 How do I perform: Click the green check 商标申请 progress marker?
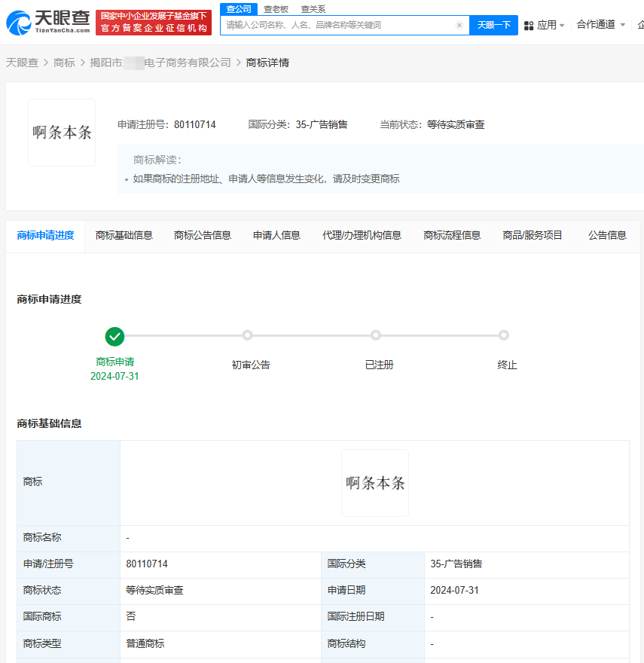[114, 337]
